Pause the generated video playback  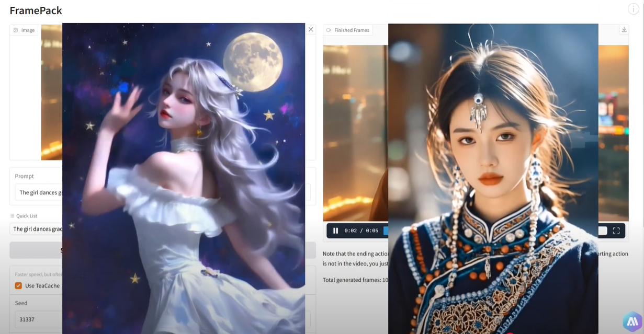336,231
